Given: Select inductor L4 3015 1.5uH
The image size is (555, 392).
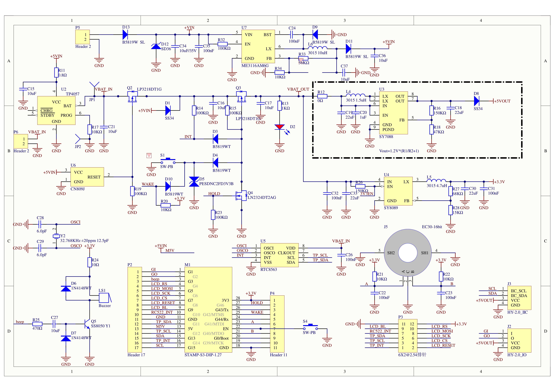Looking at the screenshot, I should [356, 95].
